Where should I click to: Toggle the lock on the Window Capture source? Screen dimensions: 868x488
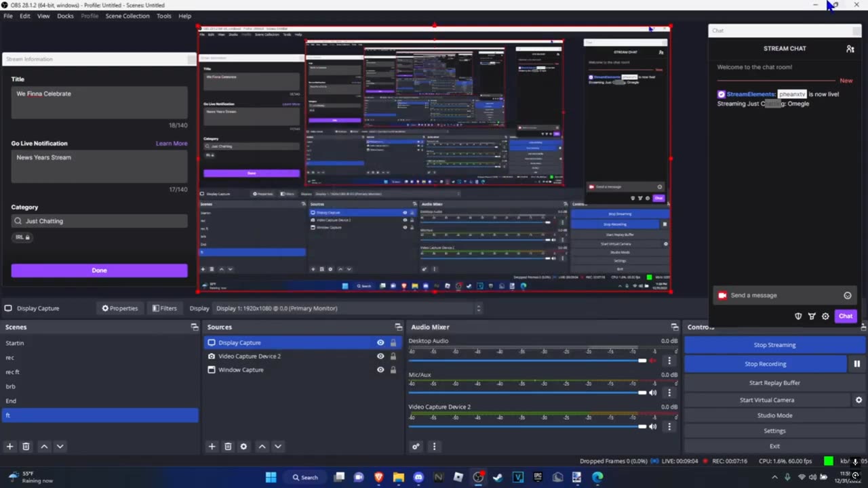coord(393,370)
